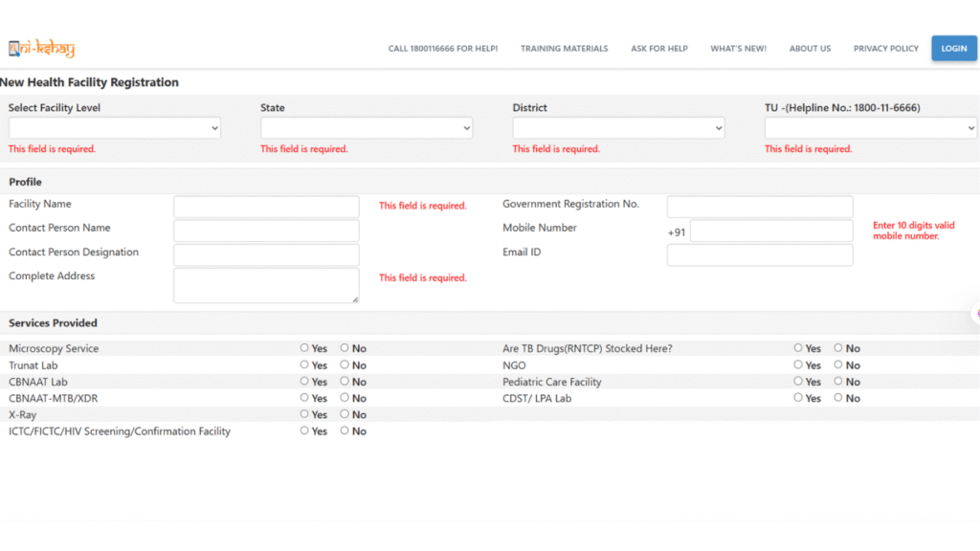Select No for Trunat Lab
The width and height of the screenshot is (980, 551).
point(345,364)
